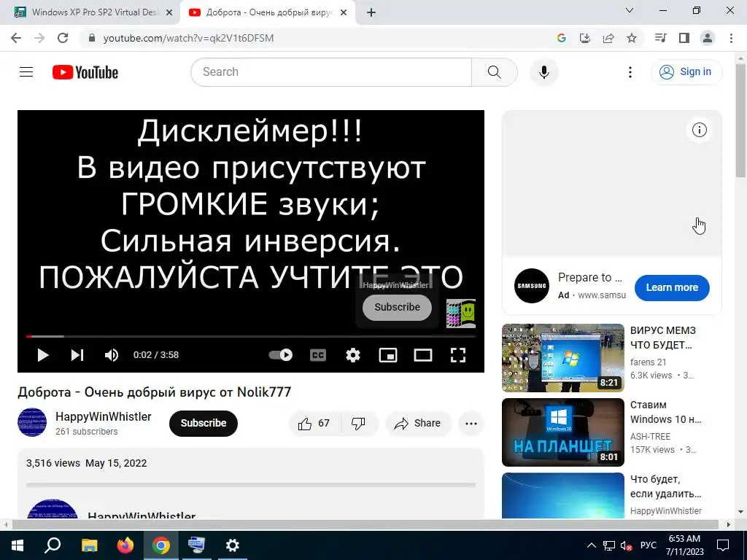Subscribe to HappyWinWhistler channel below video
Screen dimensions: 747x560
click(204, 424)
